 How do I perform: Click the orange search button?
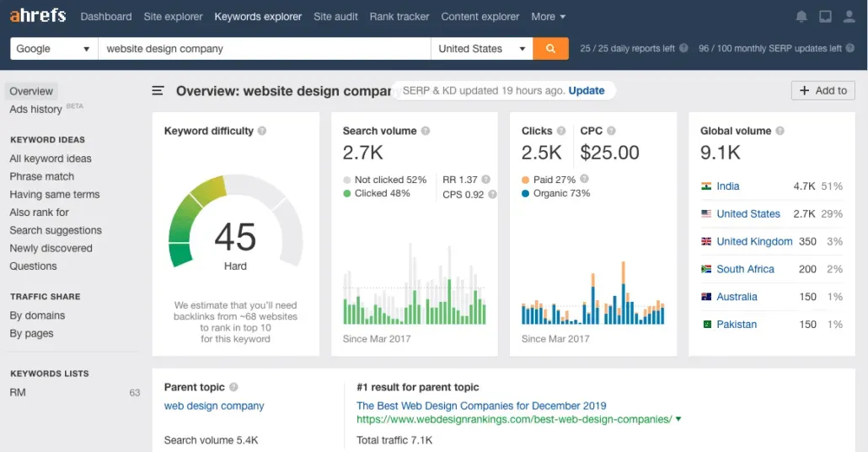[550, 49]
